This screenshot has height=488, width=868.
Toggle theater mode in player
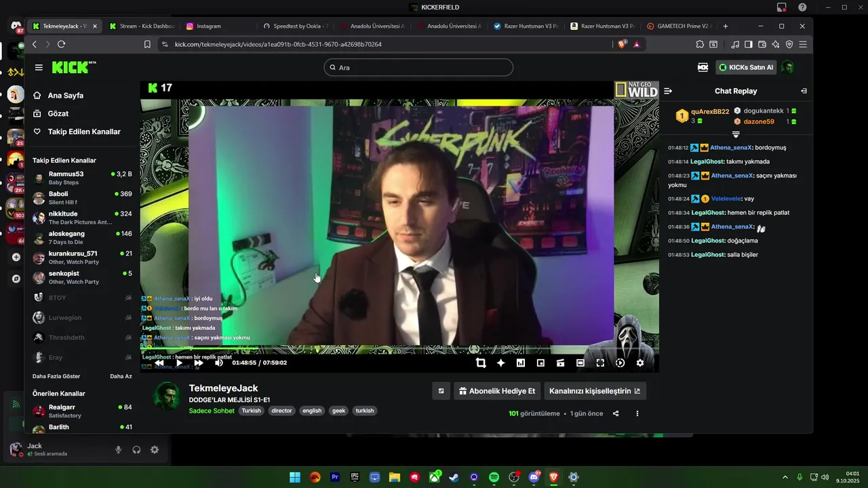point(580,363)
